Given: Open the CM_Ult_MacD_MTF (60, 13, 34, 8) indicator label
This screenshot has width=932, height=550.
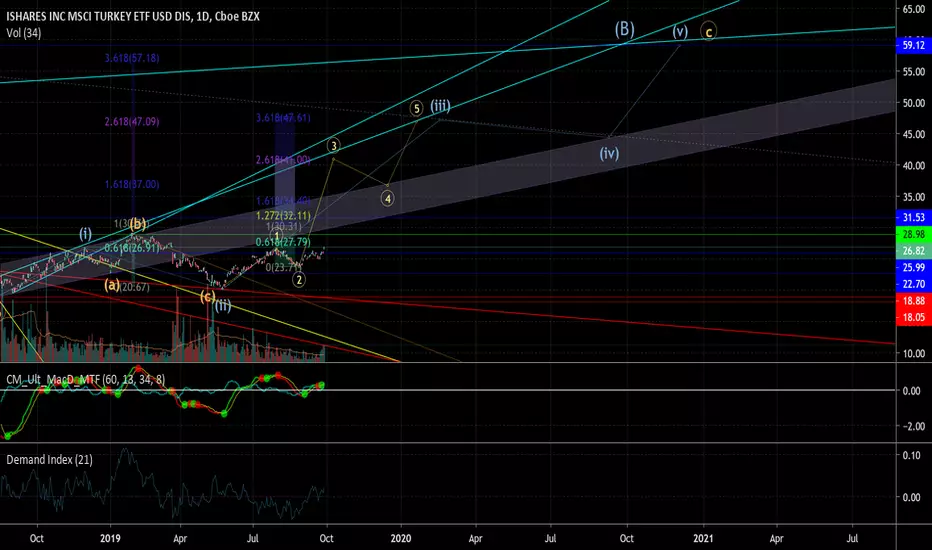Looking at the screenshot, I should (x=86, y=379).
